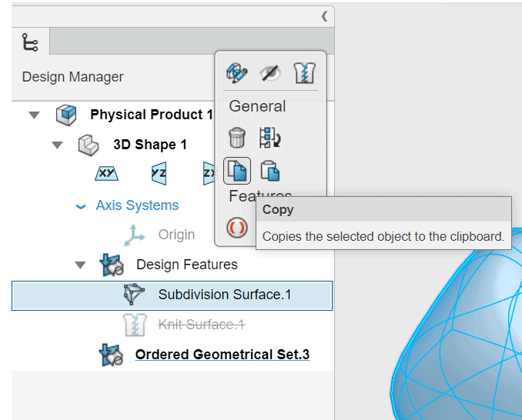
Task: Click the Ordered Geometrical Set.3 icon
Action: pos(111,355)
